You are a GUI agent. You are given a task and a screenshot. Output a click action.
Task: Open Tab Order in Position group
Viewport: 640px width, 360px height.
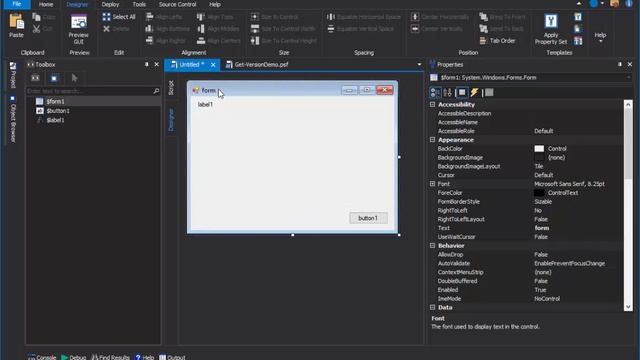497,40
